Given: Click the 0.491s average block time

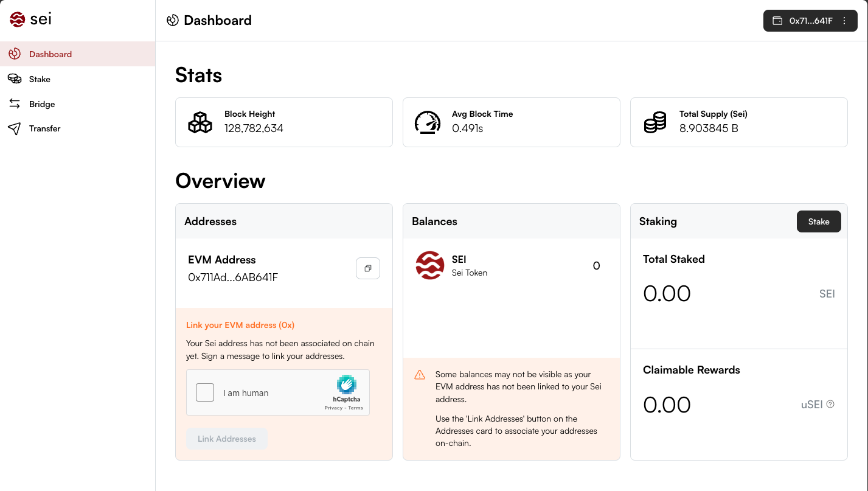Looking at the screenshot, I should [467, 128].
